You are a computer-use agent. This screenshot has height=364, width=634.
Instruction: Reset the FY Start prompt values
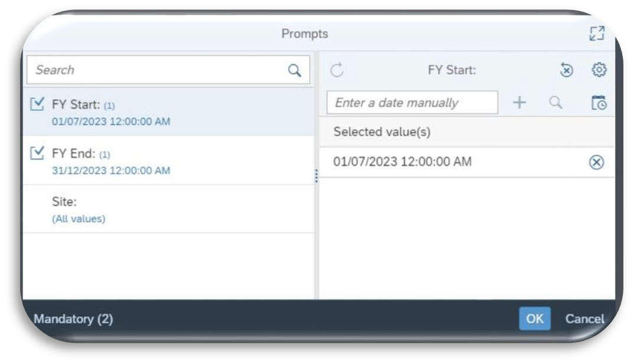[566, 70]
